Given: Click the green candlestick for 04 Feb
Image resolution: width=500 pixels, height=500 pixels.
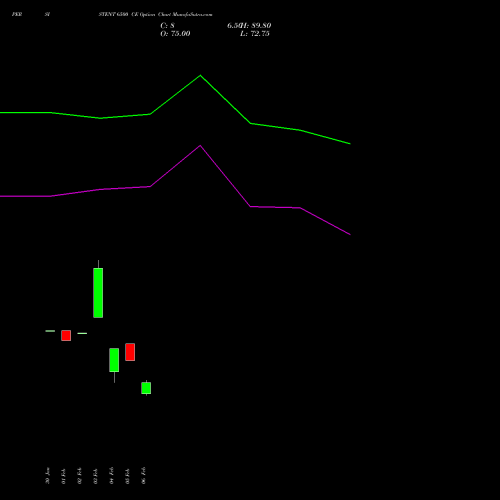Looking at the screenshot, I should (114, 360).
